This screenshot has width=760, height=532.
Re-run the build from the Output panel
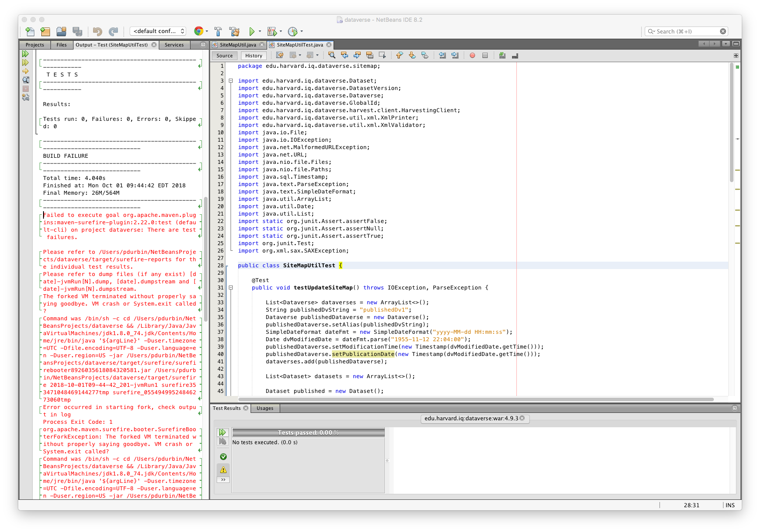(25, 54)
